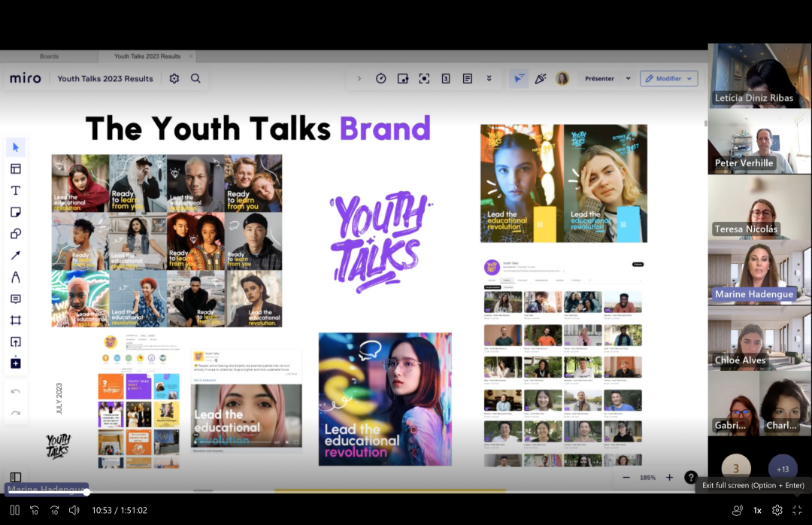This screenshot has width=812, height=525.
Task: Select the Text tool
Action: coord(16,191)
